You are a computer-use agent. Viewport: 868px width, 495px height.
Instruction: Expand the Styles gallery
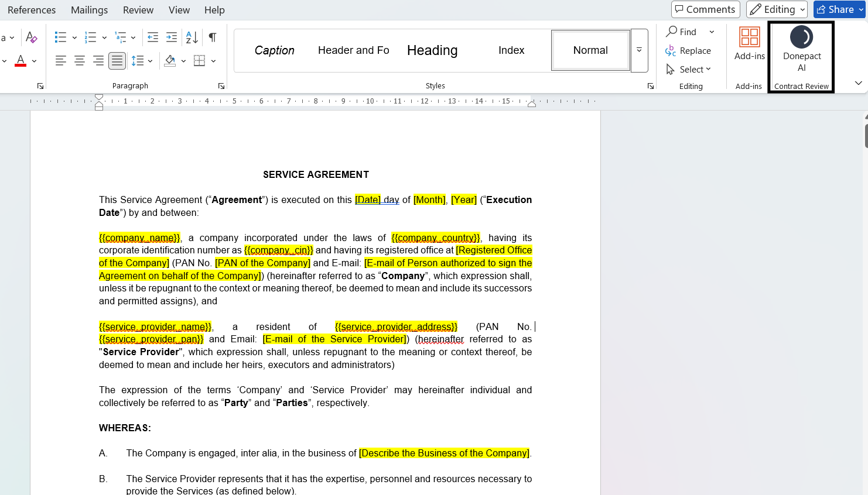pos(640,50)
